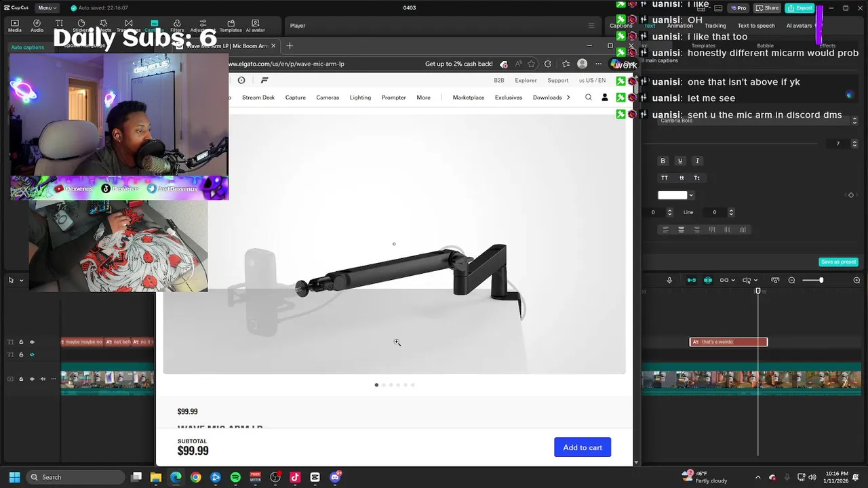Select the first product image carousel dot

click(x=376, y=385)
